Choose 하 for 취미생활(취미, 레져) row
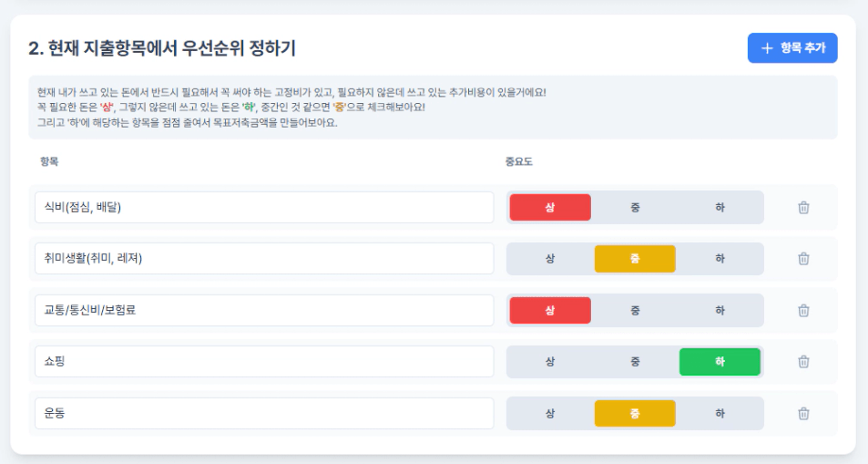Screen dimensions: 868x464 coord(720,258)
